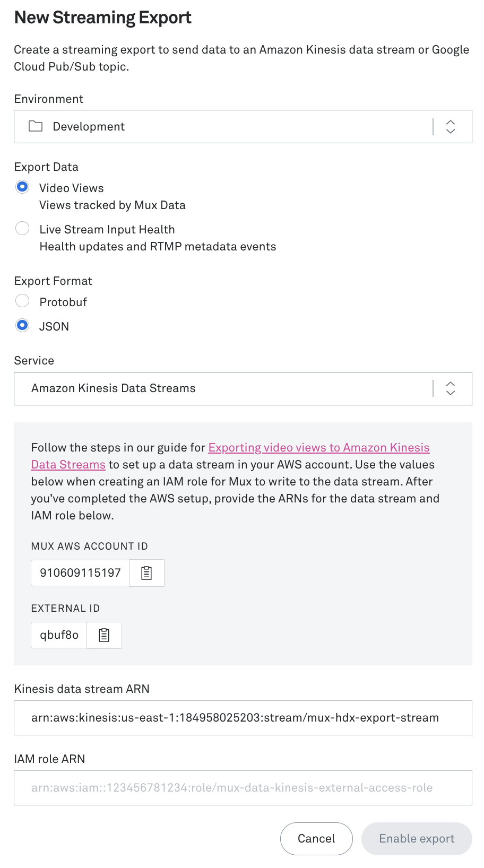Select the MUX AWS Account ID text field
The height and width of the screenshot is (868, 484).
click(x=80, y=572)
